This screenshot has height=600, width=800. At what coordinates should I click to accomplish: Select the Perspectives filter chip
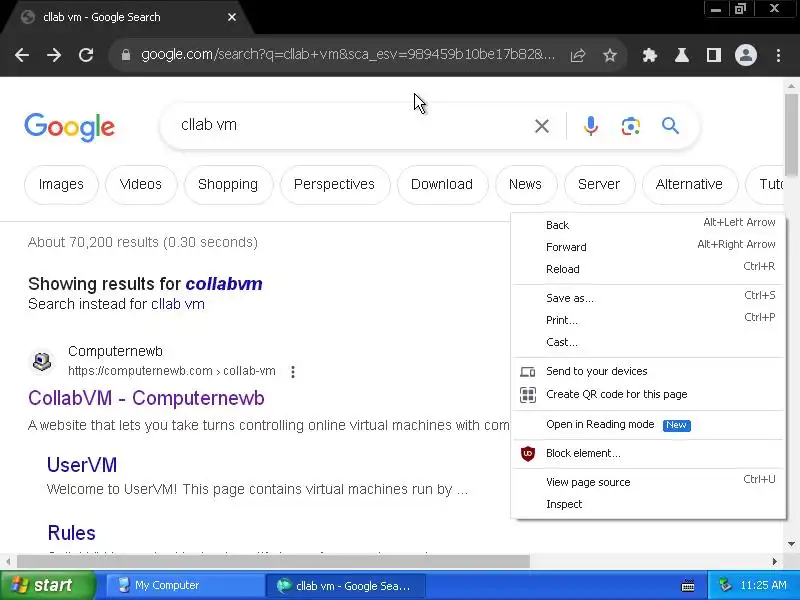(334, 184)
